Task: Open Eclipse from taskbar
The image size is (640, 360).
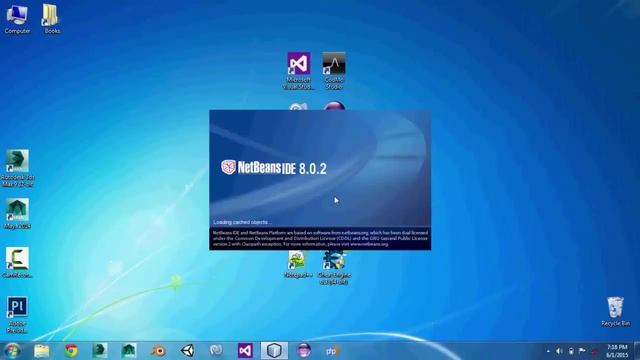Action: (304, 351)
